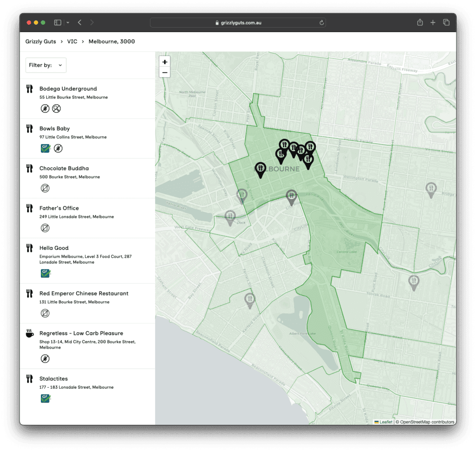Reload the page with refresh icon
The image size is (476, 451).
click(x=322, y=22)
